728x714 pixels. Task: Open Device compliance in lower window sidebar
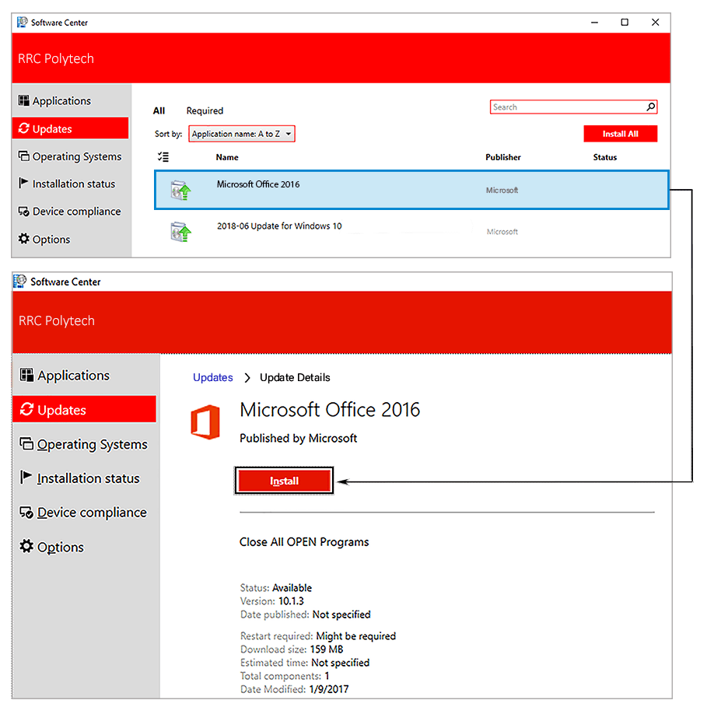pyautogui.click(x=92, y=513)
